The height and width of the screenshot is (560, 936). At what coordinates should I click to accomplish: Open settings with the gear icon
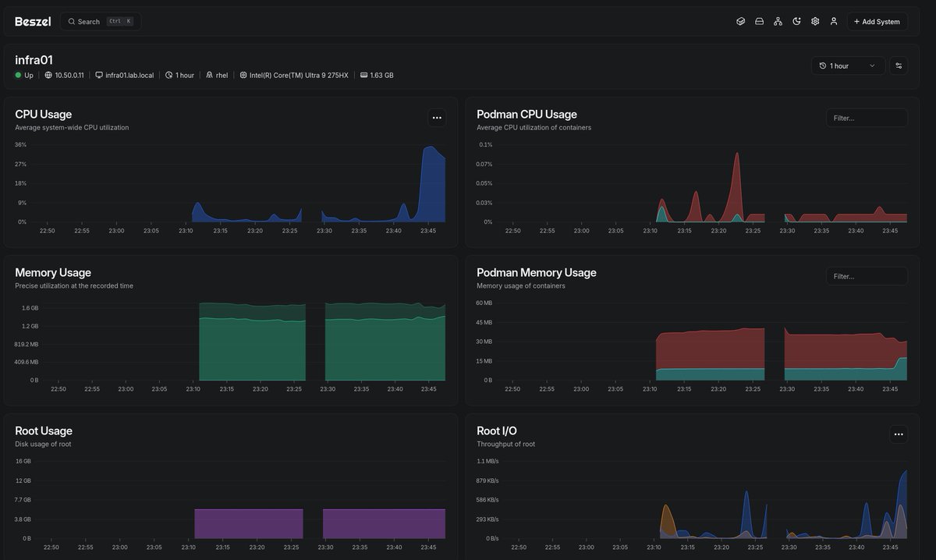point(815,22)
